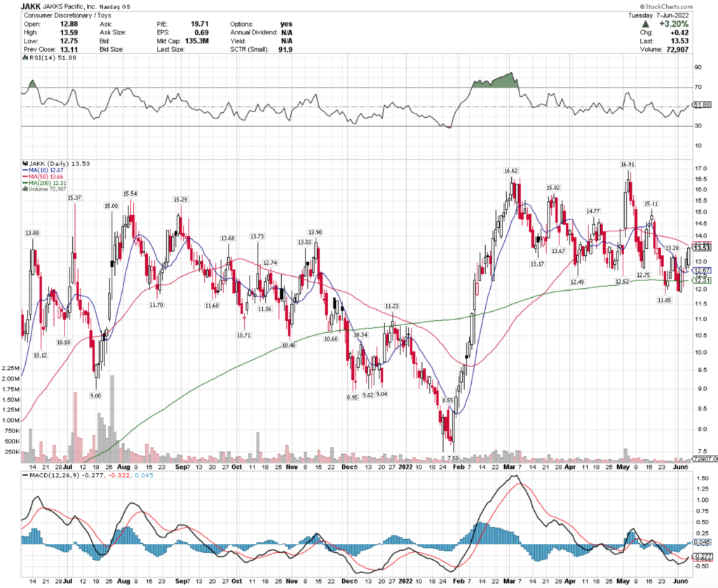
Task: Click the 11.85 price label
Action: tap(665, 300)
